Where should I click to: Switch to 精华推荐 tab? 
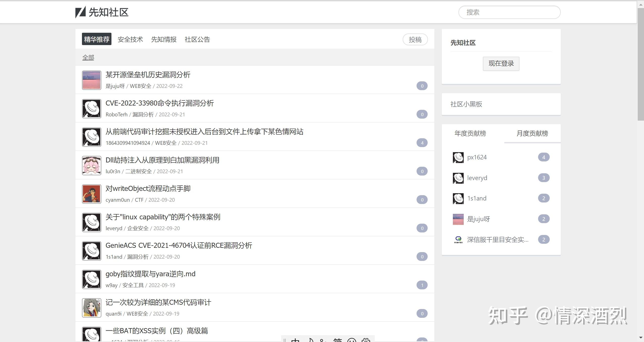[97, 39]
